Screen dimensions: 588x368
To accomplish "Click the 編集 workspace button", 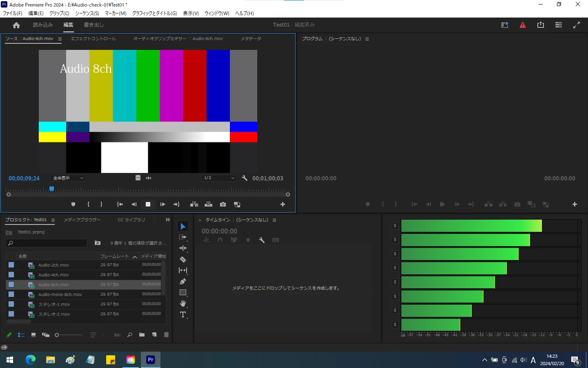I will pos(68,25).
